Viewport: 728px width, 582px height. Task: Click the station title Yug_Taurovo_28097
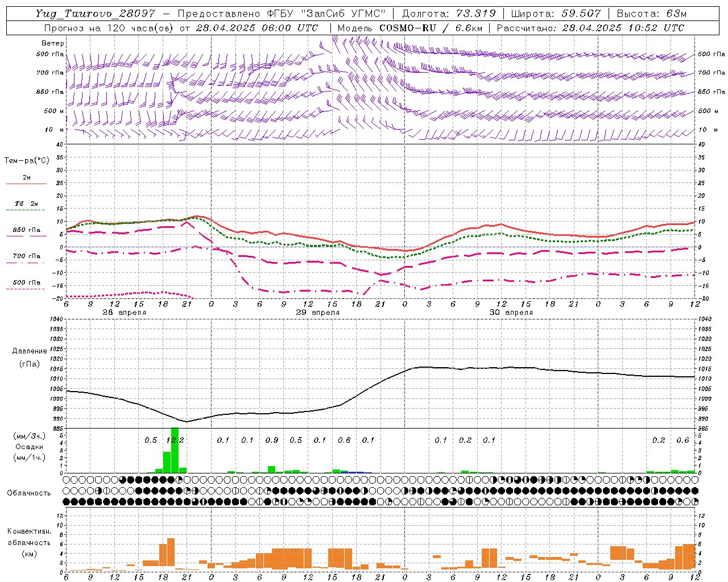[x=95, y=14]
